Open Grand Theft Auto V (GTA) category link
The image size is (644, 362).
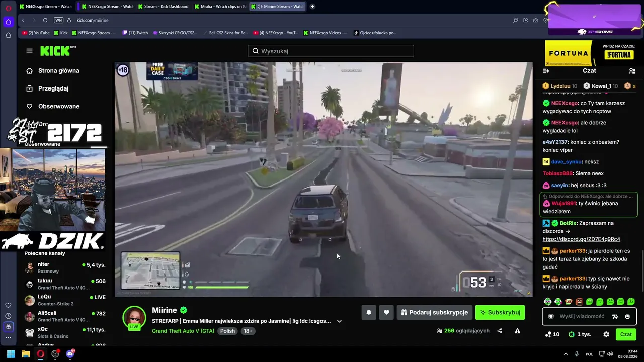click(183, 331)
